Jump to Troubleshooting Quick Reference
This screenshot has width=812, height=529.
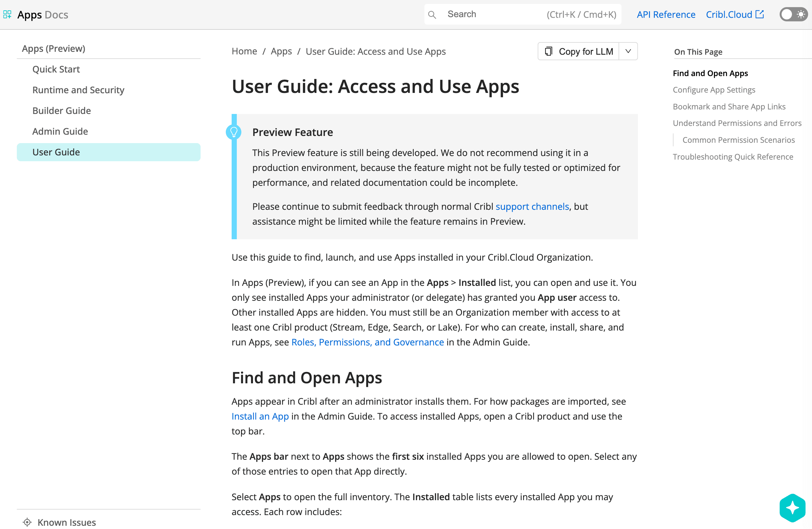click(732, 157)
